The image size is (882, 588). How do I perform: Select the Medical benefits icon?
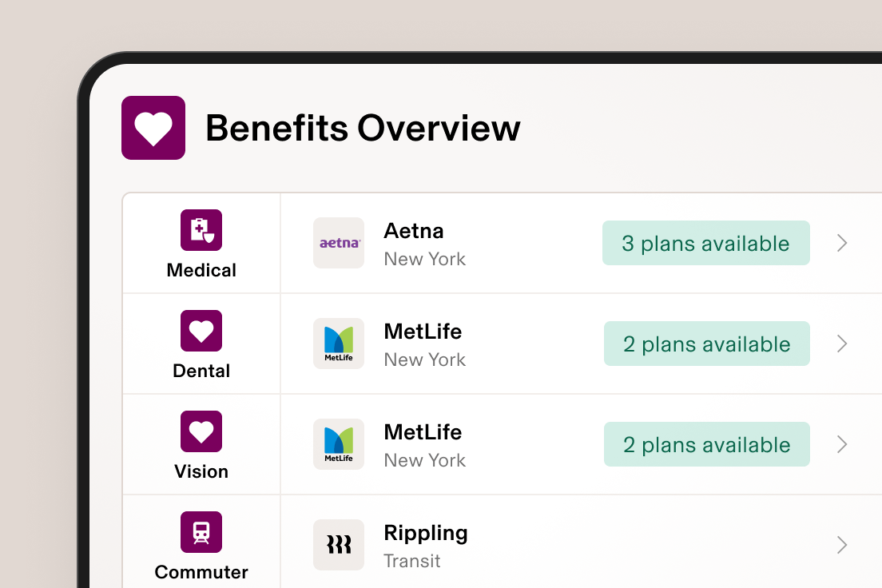coord(201,229)
